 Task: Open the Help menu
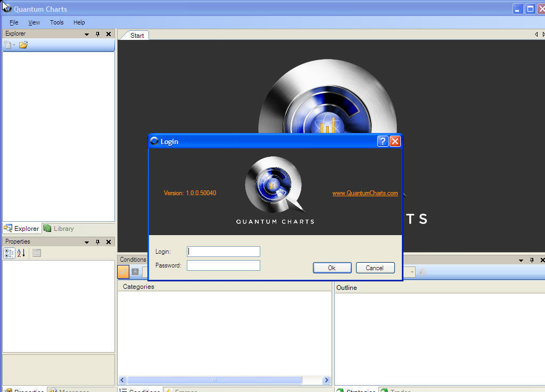tap(79, 22)
